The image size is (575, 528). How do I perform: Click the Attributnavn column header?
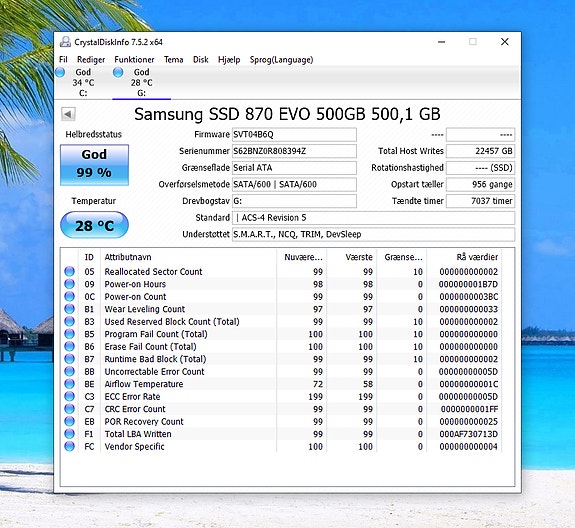[x=188, y=257]
